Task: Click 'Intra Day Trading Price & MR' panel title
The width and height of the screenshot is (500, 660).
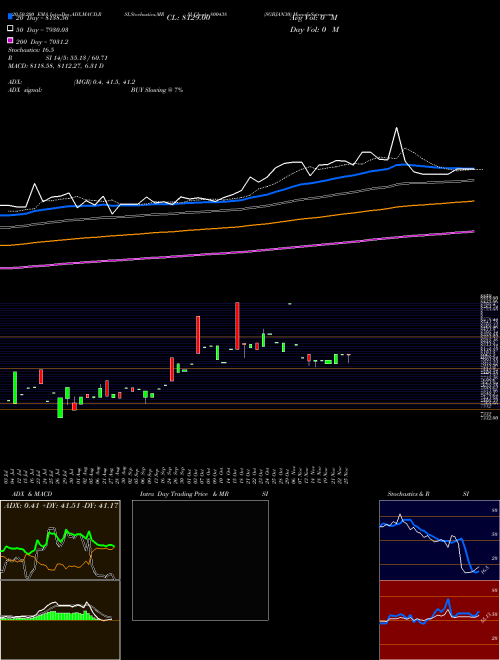Action: point(184,494)
